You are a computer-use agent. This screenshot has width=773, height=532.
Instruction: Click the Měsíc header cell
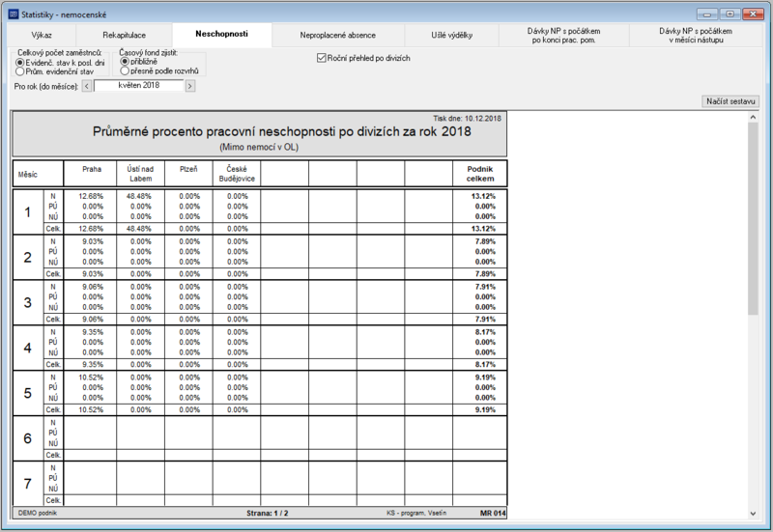tap(38, 174)
